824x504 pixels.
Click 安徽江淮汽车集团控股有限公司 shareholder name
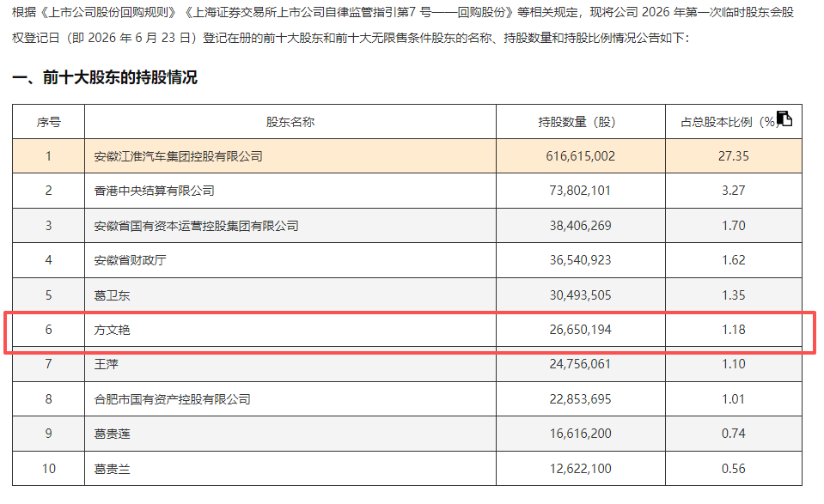point(178,156)
